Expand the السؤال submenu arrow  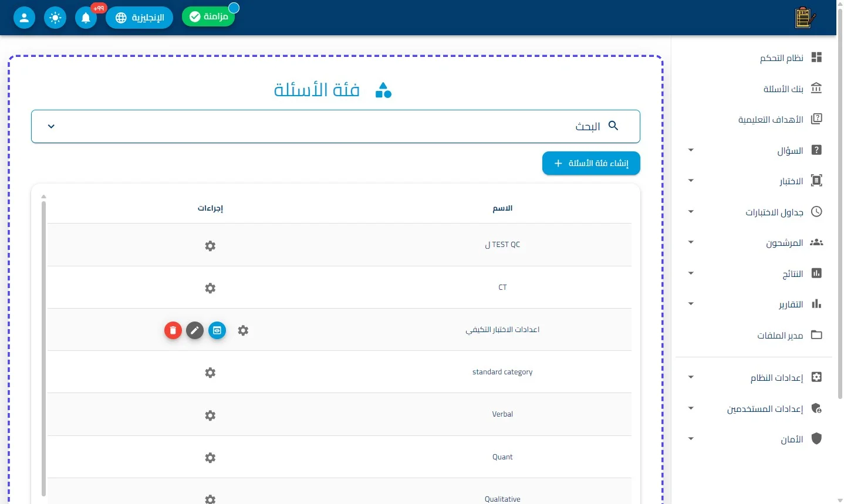(691, 150)
